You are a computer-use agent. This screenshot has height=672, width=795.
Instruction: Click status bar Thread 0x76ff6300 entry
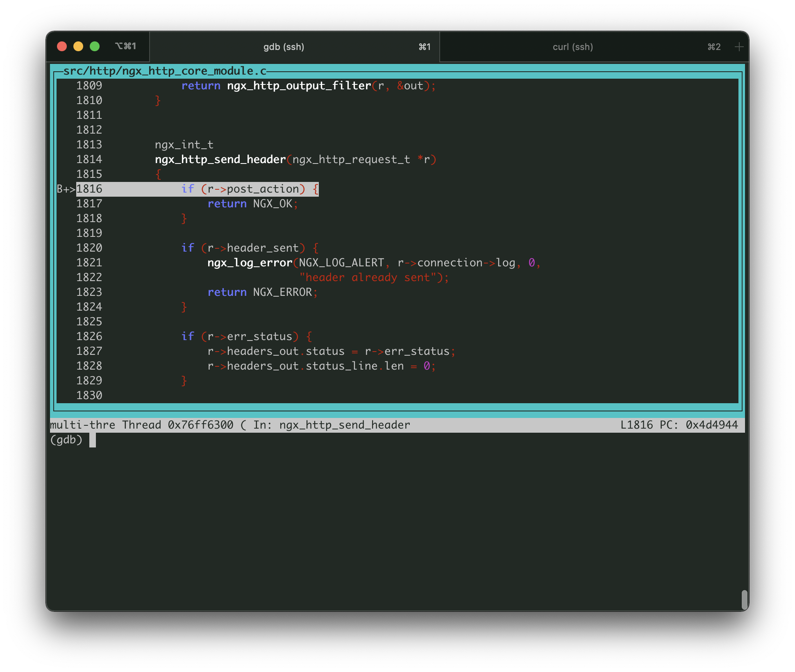click(178, 425)
